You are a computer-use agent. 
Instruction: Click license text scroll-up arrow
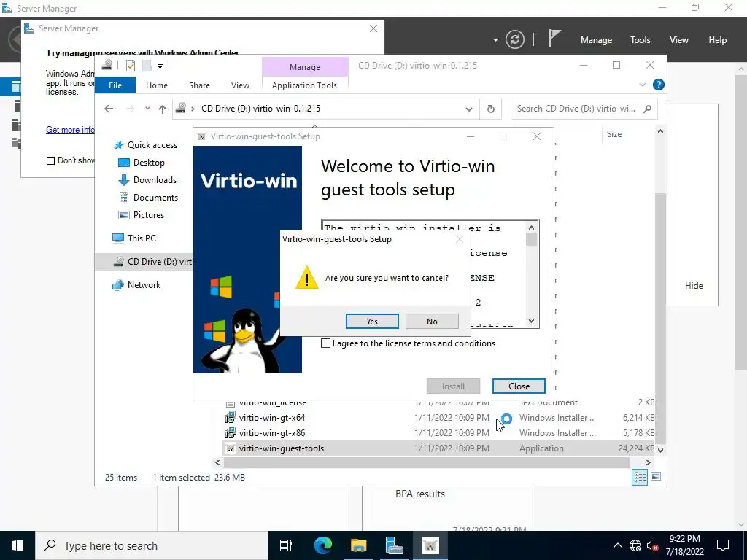coord(532,227)
